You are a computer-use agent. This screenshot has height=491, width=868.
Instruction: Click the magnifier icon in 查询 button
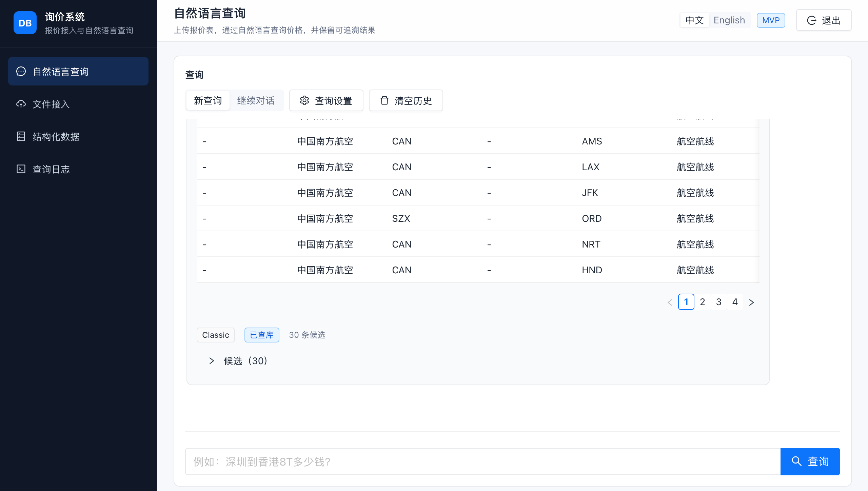(796, 461)
